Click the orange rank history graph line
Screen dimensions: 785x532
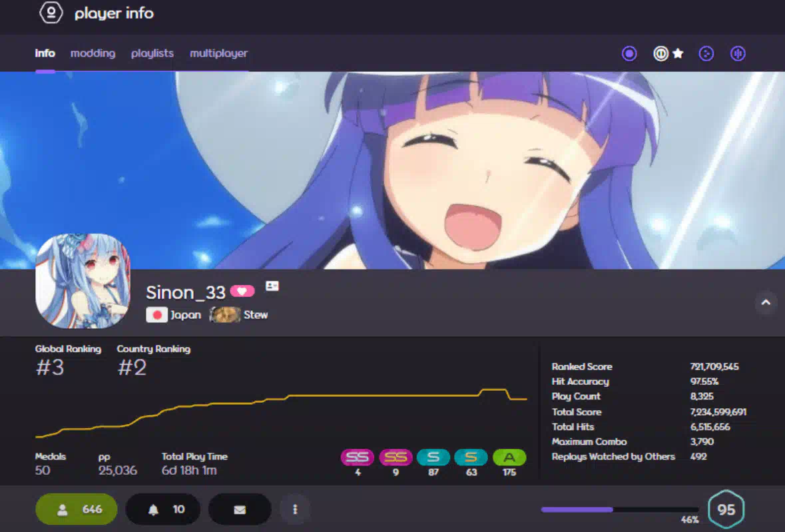pyautogui.click(x=282, y=413)
